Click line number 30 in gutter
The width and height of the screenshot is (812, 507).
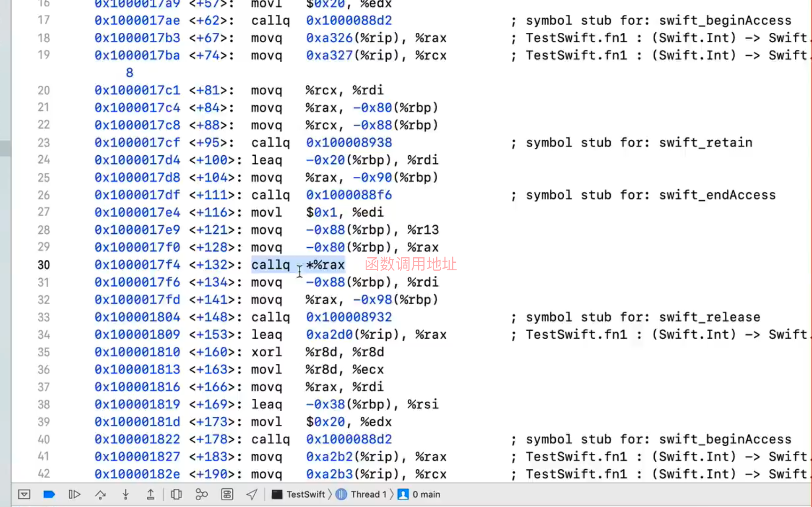pyautogui.click(x=44, y=265)
